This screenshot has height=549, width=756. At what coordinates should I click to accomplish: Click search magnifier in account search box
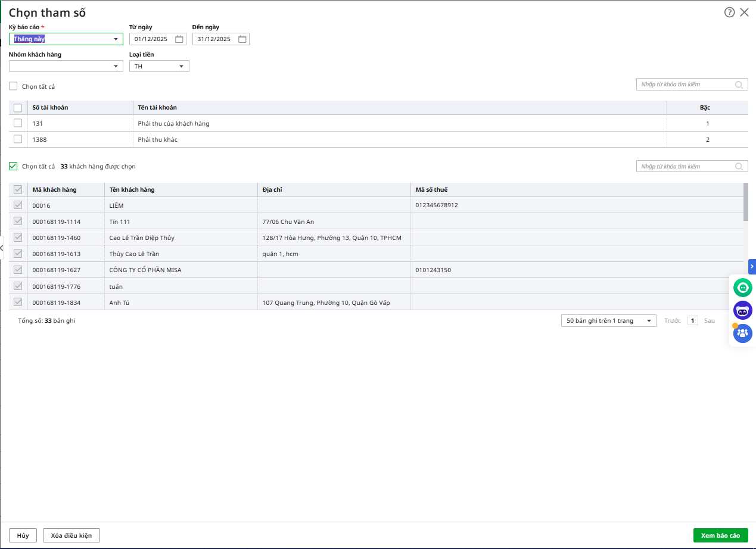coord(739,85)
